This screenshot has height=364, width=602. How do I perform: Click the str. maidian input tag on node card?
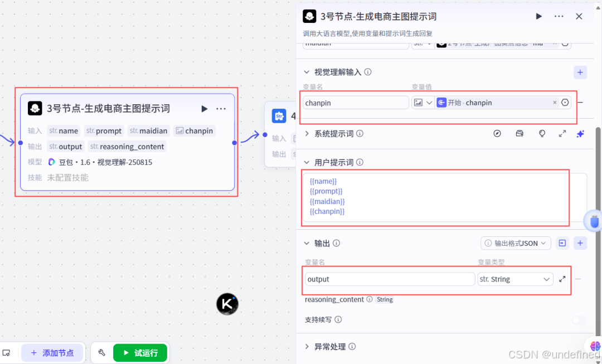coord(149,131)
